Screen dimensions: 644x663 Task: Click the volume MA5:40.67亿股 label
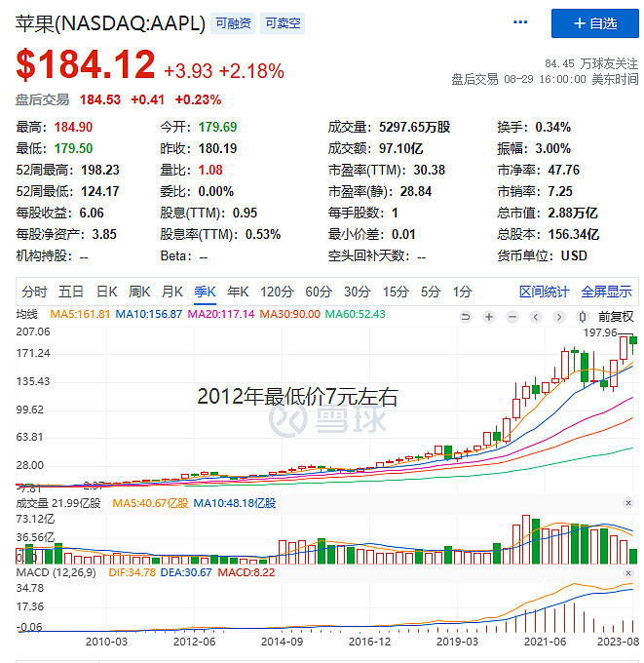(150, 503)
